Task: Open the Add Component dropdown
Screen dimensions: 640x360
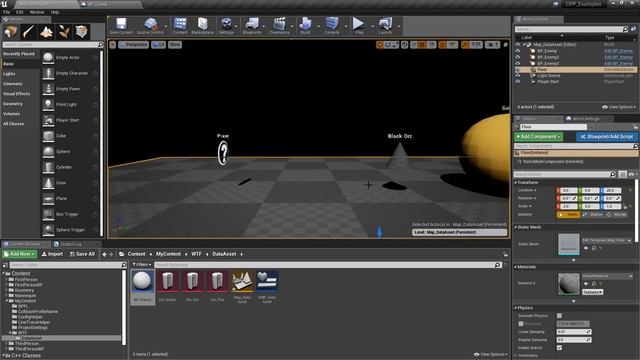Action: [539, 137]
